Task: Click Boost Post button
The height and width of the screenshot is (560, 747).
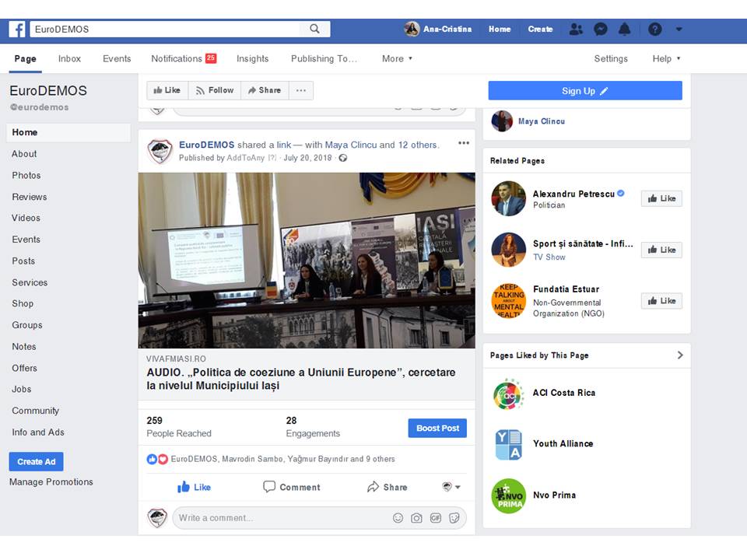Action: point(437,428)
